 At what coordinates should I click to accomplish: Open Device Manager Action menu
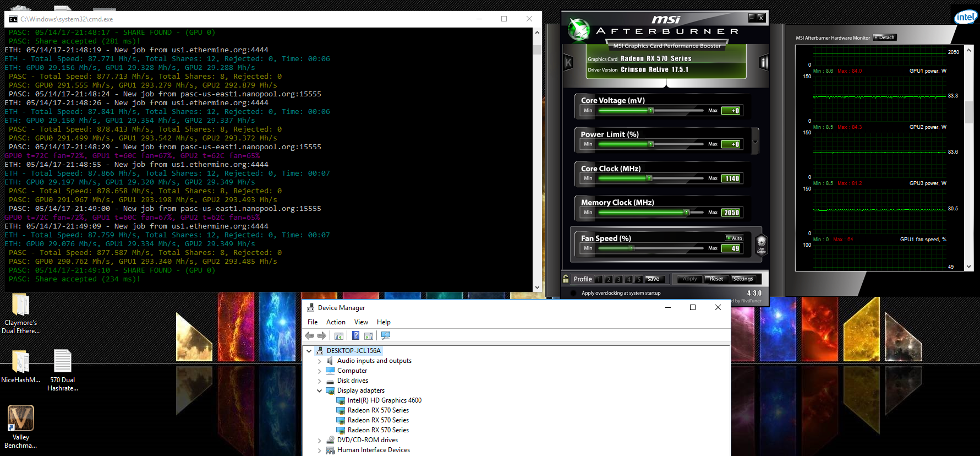click(x=336, y=322)
